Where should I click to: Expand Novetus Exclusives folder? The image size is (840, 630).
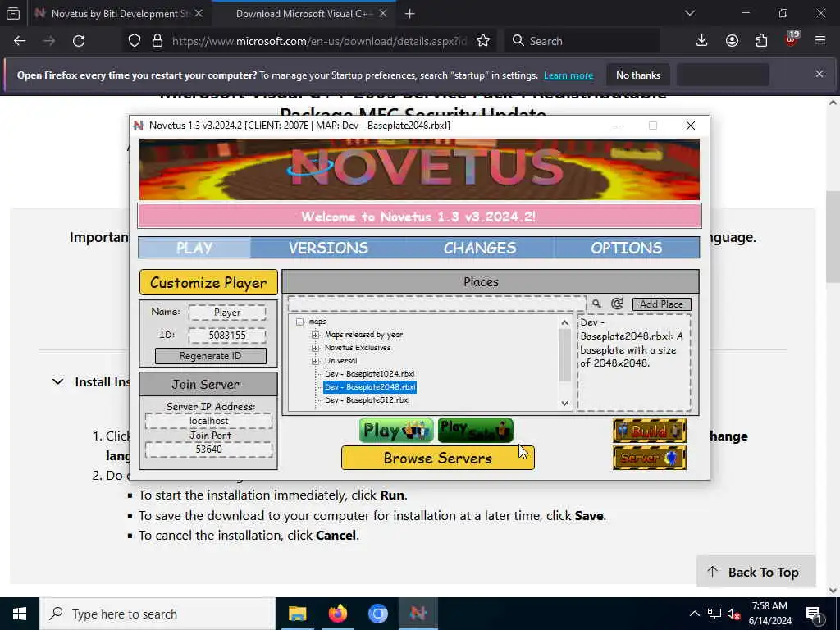(x=316, y=348)
